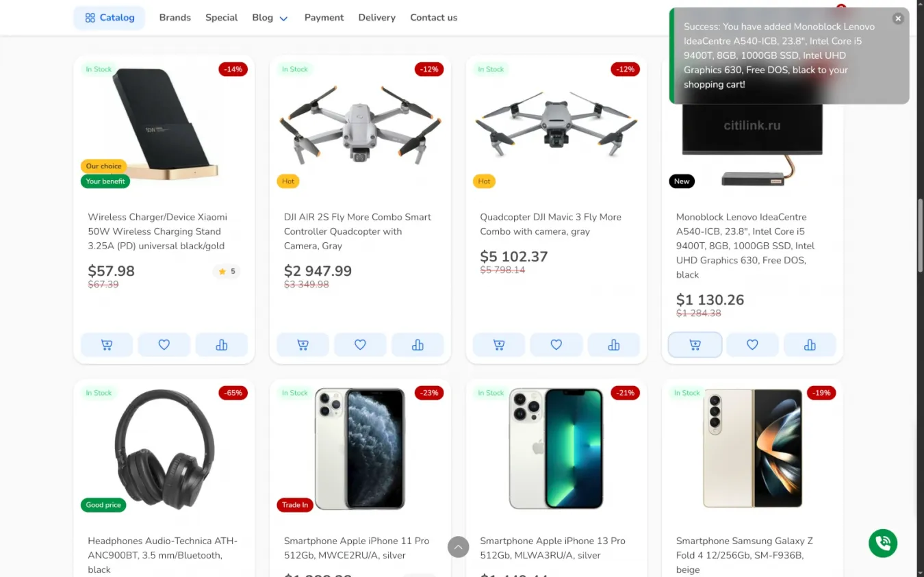This screenshot has width=924, height=577.
Task: Add Xiaomi Wireless Charger to cart
Action: (x=107, y=345)
